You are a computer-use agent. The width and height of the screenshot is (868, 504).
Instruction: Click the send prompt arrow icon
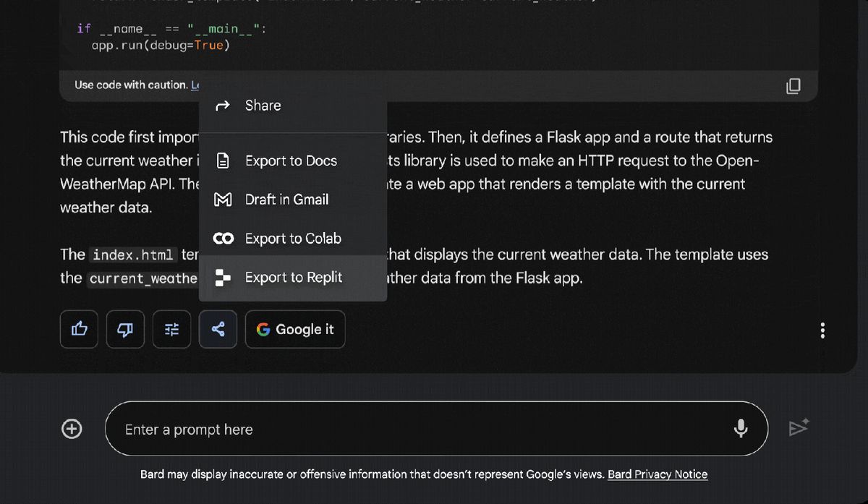799,428
